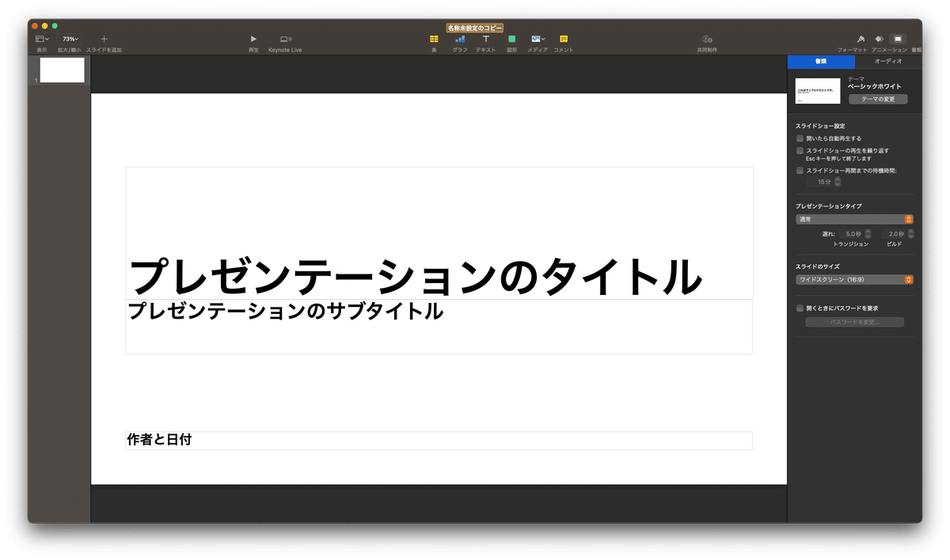950x560 pixels.
Task: Click the ビルド label
Action: [895, 244]
